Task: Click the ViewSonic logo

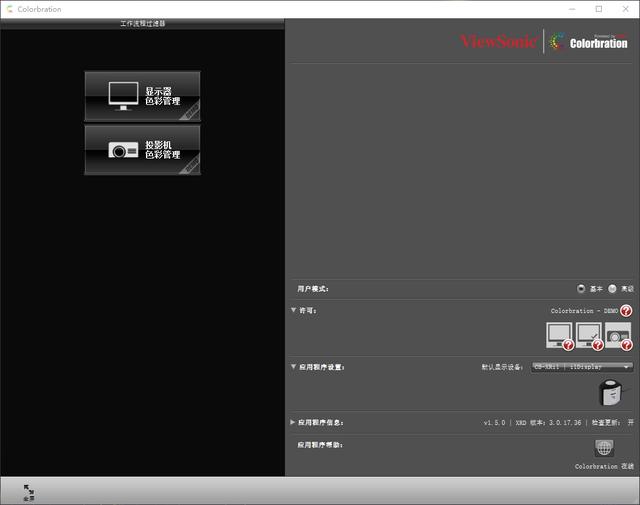Action: tap(498, 41)
